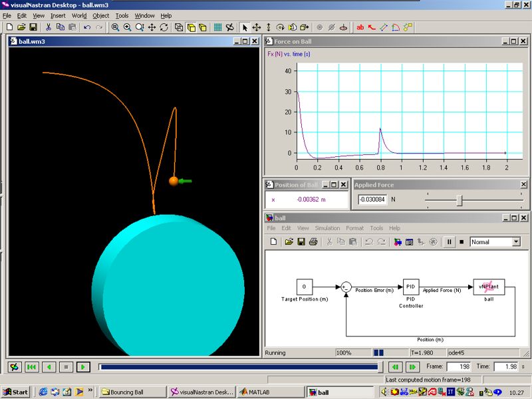Viewport: 532px width, 399px height.
Task: Click the Target Position constant block
Action: [305, 287]
